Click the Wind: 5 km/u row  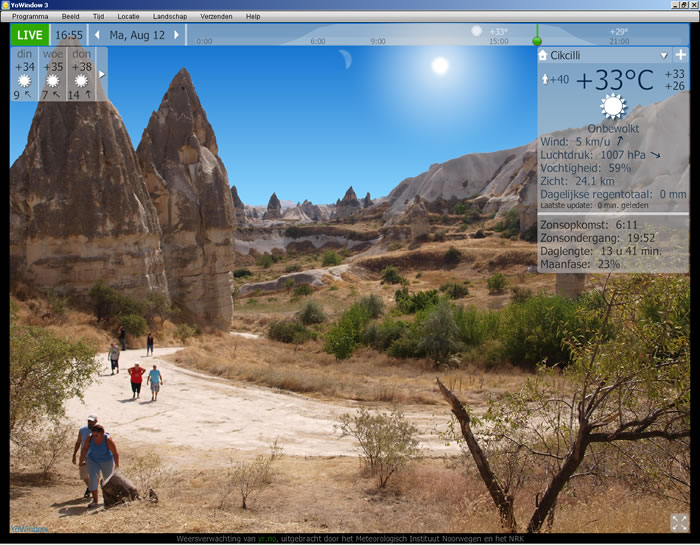pos(582,142)
